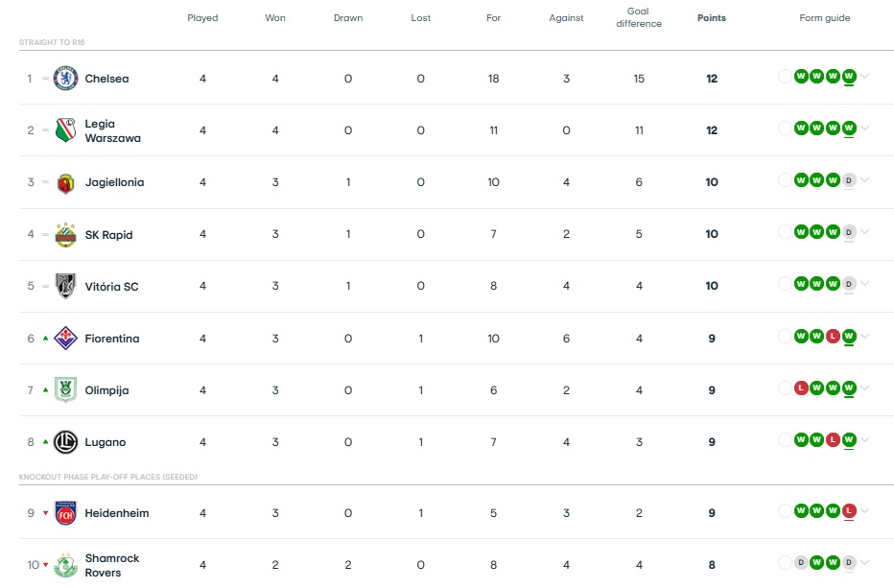Viewport: 894px width, 588px height.
Task: Expand Heidenheim's row chevron
Action: (x=865, y=511)
